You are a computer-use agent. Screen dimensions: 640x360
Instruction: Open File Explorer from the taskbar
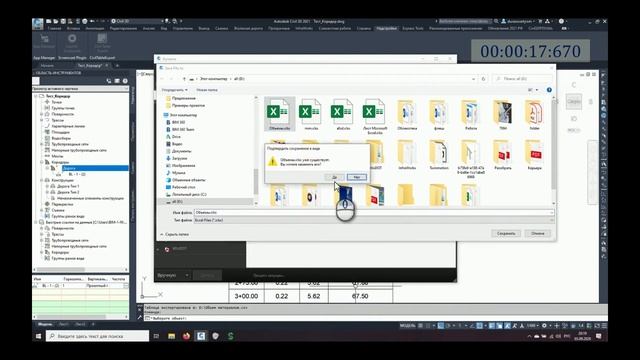pyautogui.click(x=171, y=336)
